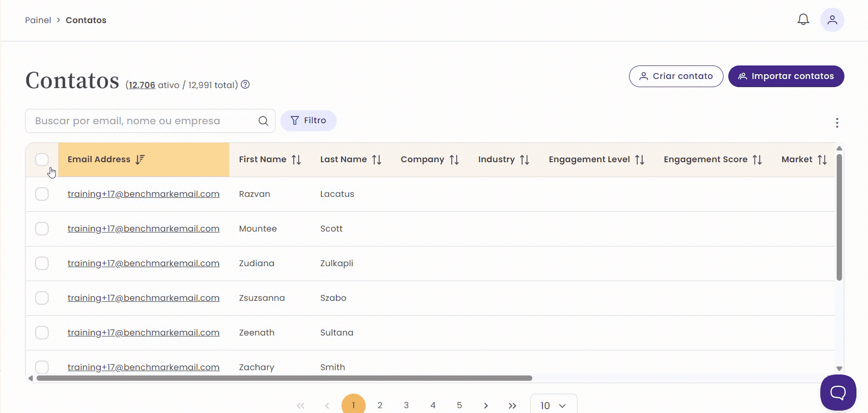Check the box for Razvan Lacatus
The height and width of the screenshot is (413, 868).
click(x=42, y=194)
